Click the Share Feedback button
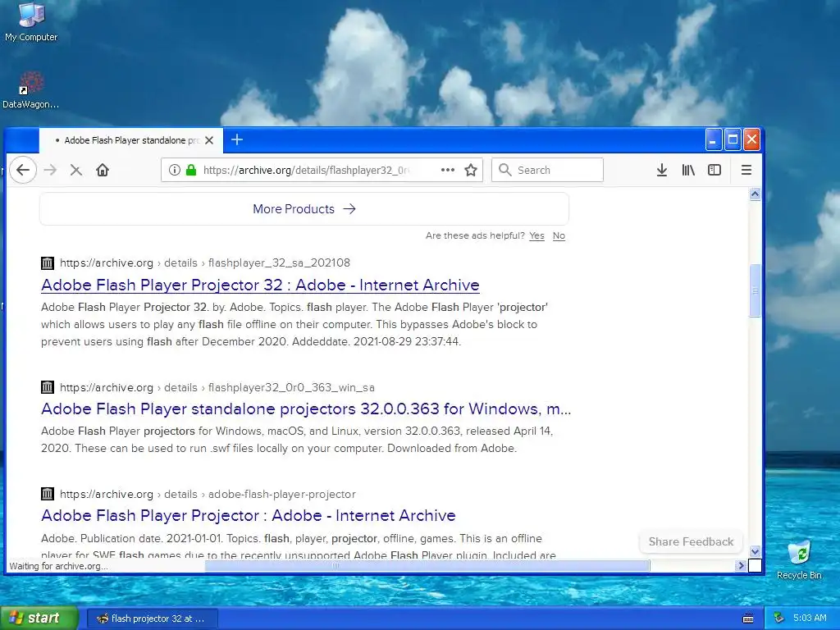 coord(691,541)
